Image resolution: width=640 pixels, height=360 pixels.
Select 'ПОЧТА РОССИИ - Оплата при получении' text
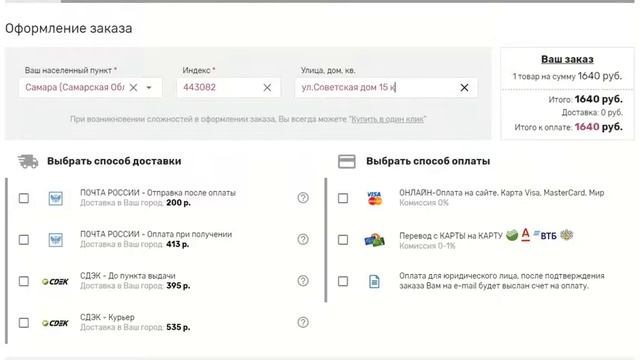156,234
